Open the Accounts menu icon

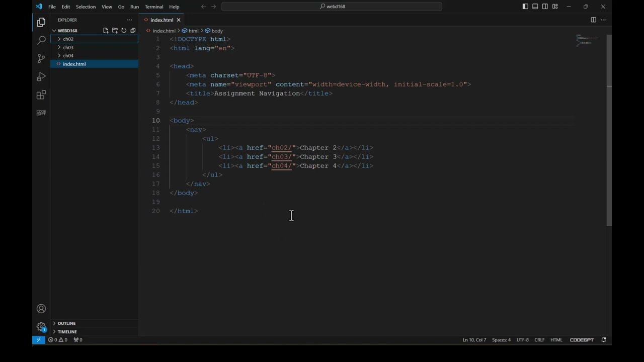tap(41, 309)
